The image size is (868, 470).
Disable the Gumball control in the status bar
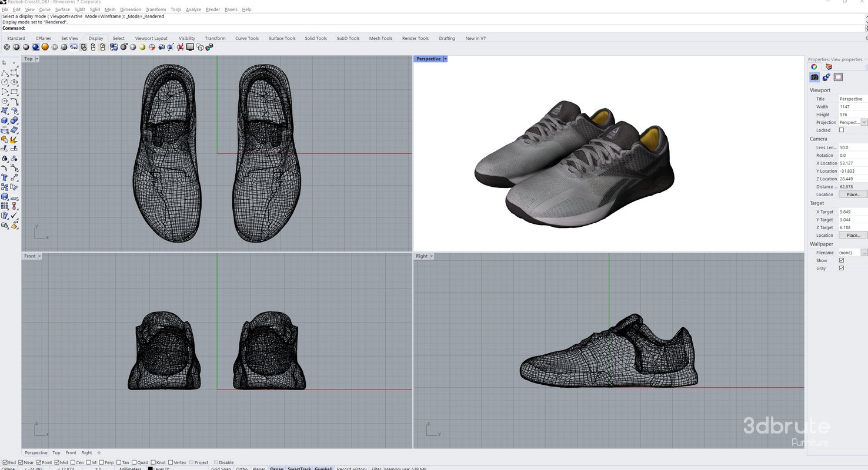(x=323, y=468)
